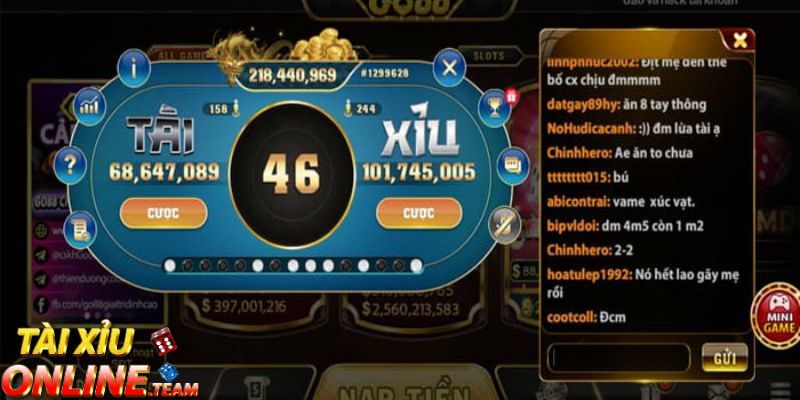Click the last white result dot
The image size is (800, 400).
[x=416, y=265]
